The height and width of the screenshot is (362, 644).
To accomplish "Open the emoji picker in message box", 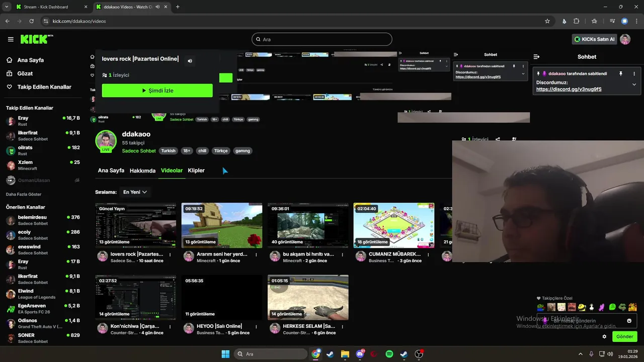I will 629,321.
